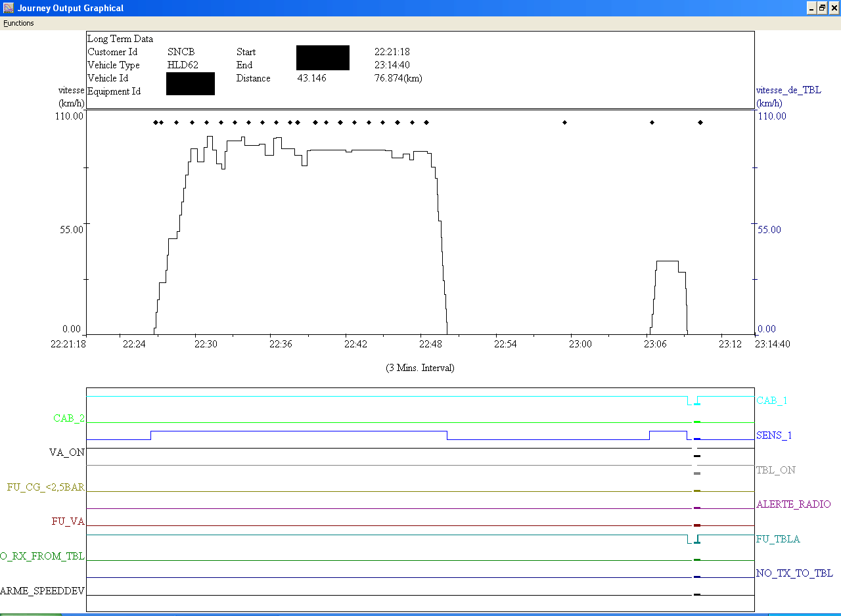Click the NO_TX_TO_TBL signal label
Image resolution: width=841 pixels, height=616 pixels.
(x=794, y=573)
